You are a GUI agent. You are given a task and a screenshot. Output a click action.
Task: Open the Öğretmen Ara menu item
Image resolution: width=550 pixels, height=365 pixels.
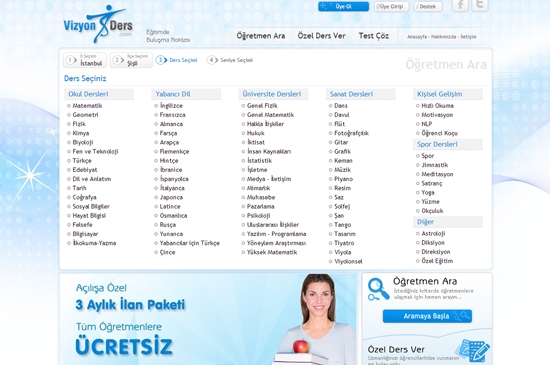(261, 36)
